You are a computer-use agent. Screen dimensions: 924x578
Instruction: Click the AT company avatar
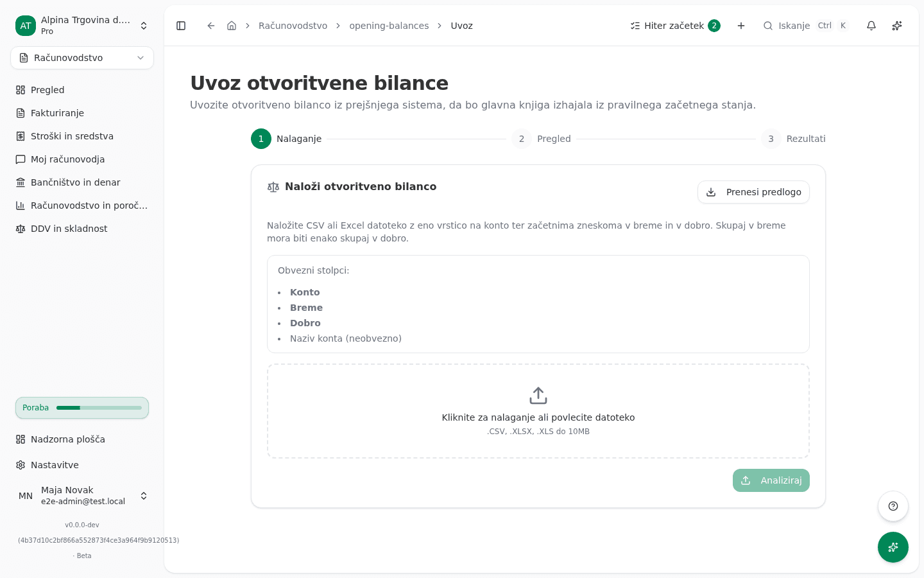click(26, 26)
